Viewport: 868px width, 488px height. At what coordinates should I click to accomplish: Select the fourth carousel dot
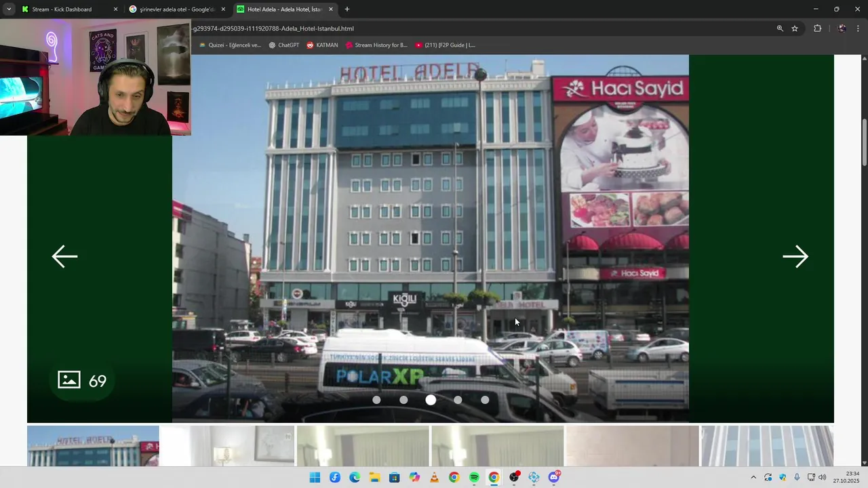(458, 400)
